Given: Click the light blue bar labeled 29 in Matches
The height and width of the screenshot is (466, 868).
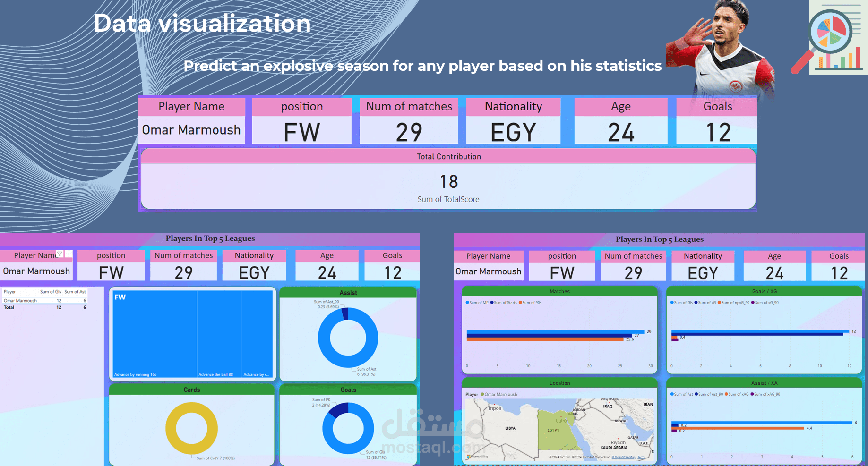Looking at the screenshot, I should pyautogui.click(x=555, y=332).
